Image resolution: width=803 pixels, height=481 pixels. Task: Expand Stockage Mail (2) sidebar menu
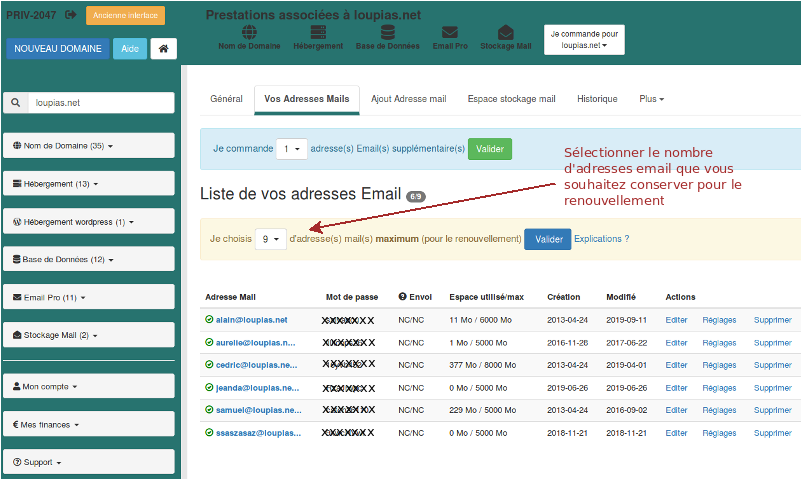tap(89, 335)
